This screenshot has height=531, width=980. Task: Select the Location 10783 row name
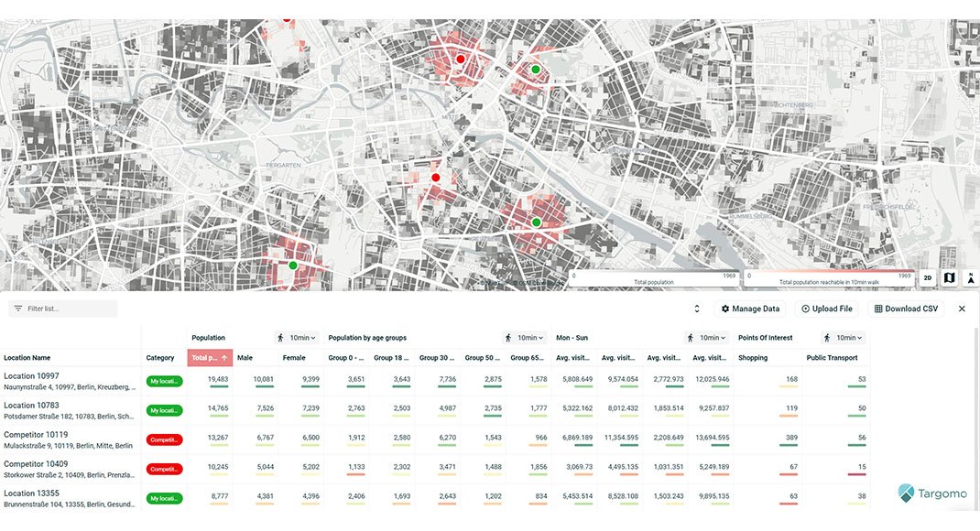coord(31,406)
